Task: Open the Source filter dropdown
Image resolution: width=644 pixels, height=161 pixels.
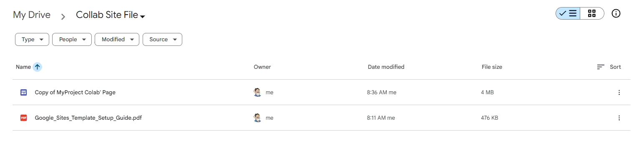Action: pos(162,40)
